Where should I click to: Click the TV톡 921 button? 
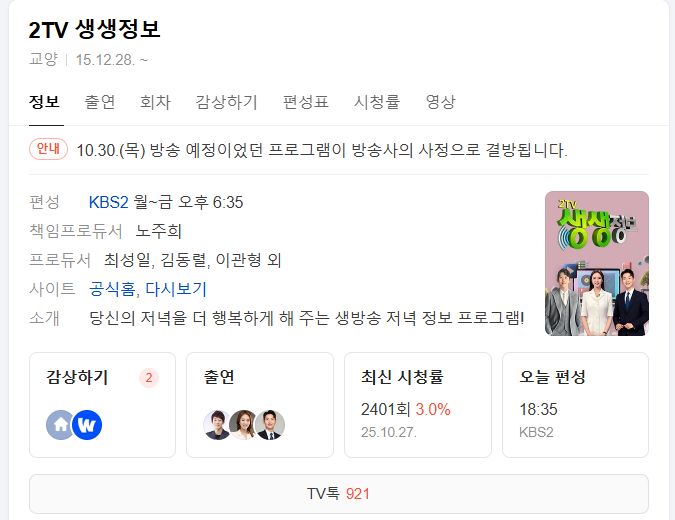[x=339, y=494]
